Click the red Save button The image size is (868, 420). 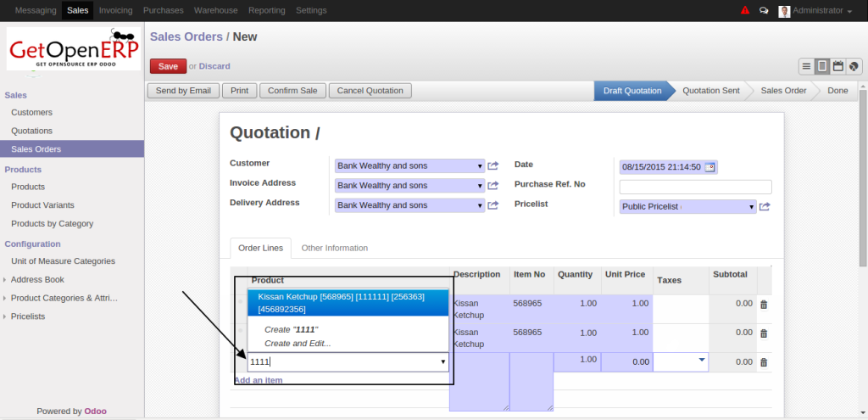[x=168, y=66]
